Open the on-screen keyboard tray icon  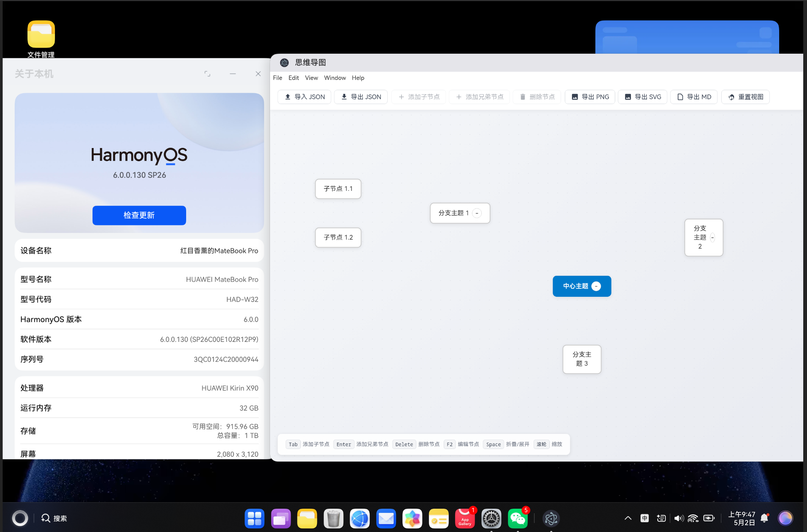click(661, 518)
